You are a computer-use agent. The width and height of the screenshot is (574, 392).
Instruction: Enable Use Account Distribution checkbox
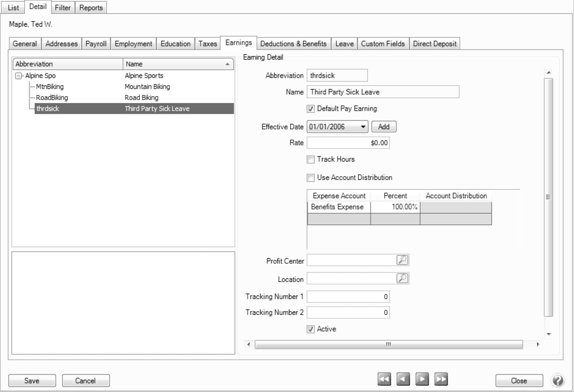(x=311, y=178)
